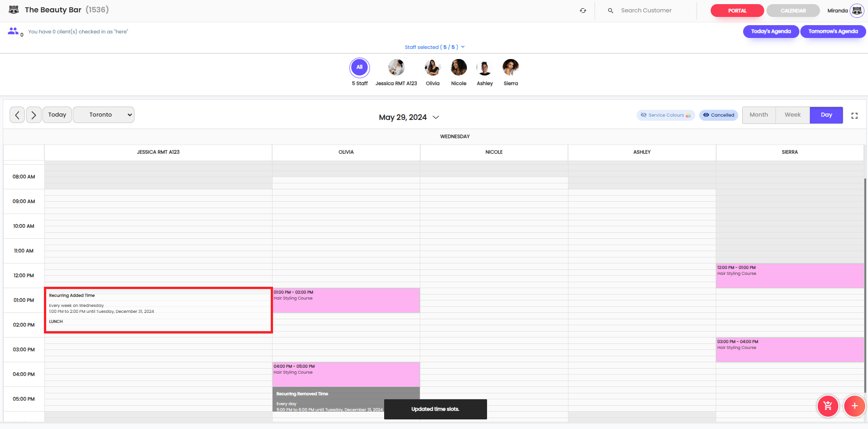Click the CALENDAR button
Viewport: 868px width, 429px height.
(x=793, y=11)
